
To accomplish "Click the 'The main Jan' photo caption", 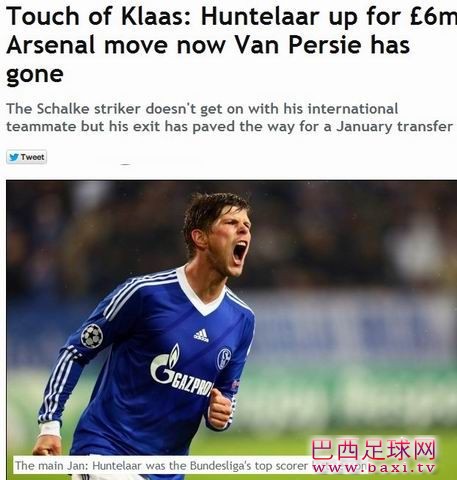I will click(161, 465).
